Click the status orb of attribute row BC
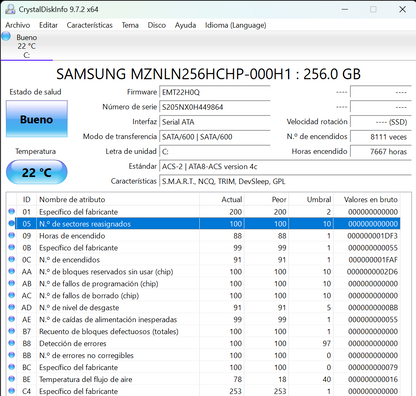The height and width of the screenshot is (396, 416). click(12, 367)
